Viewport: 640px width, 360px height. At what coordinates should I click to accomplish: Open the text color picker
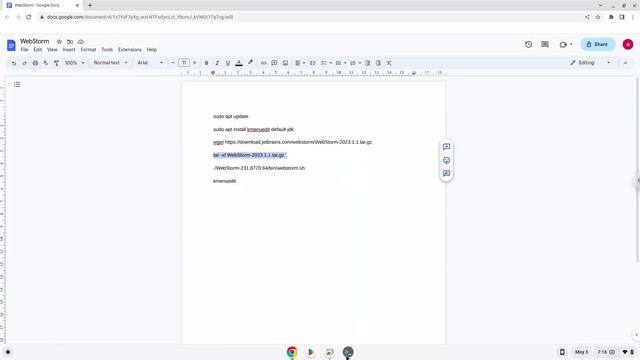click(239, 63)
